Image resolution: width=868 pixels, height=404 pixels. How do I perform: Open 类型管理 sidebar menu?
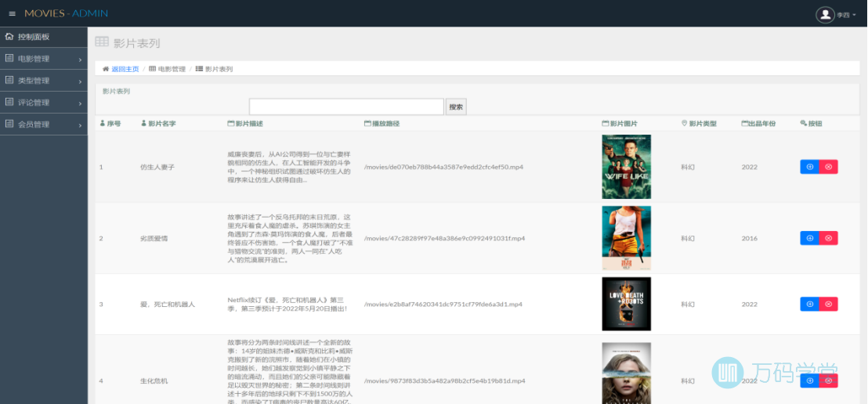click(x=44, y=80)
